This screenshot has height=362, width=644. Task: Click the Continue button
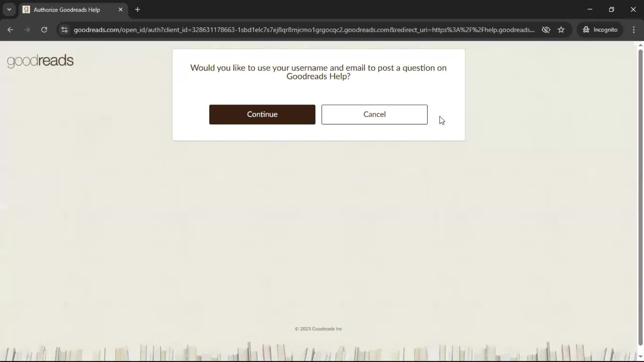(262, 114)
